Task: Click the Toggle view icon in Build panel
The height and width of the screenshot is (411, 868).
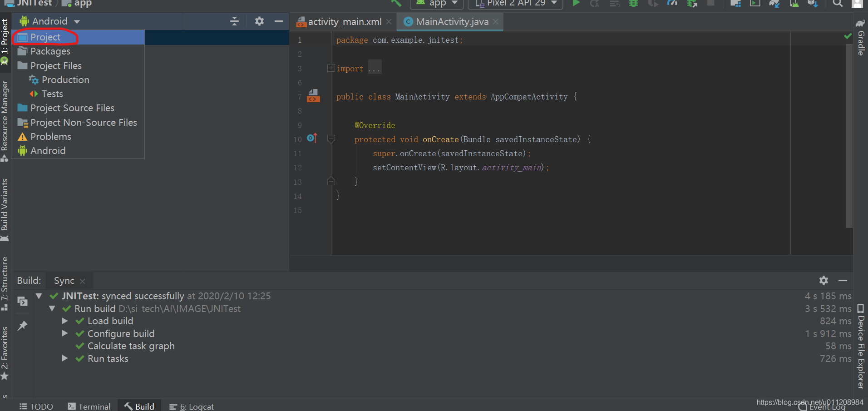Action: pos(22,301)
